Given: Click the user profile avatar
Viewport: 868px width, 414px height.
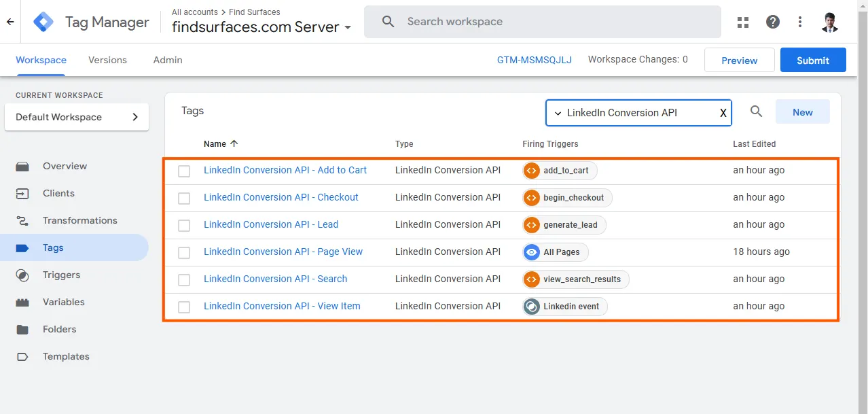Looking at the screenshot, I should [829, 22].
